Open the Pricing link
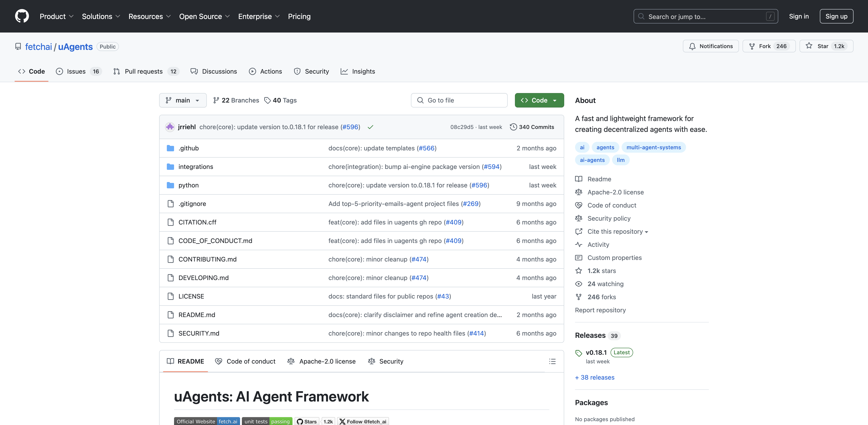This screenshot has height=425, width=868. (x=299, y=16)
